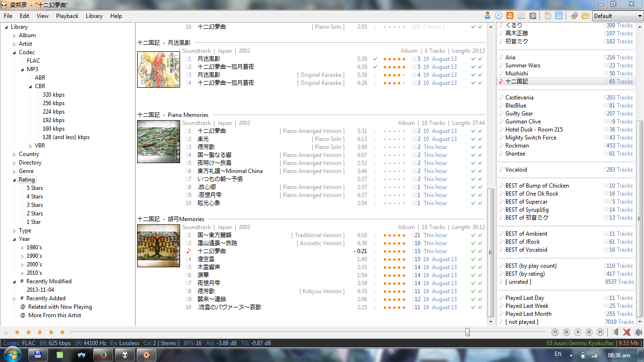Image resolution: width=644 pixels, height=362 pixels.
Task: Click the yellow folder toolbar icon
Action: point(585,16)
